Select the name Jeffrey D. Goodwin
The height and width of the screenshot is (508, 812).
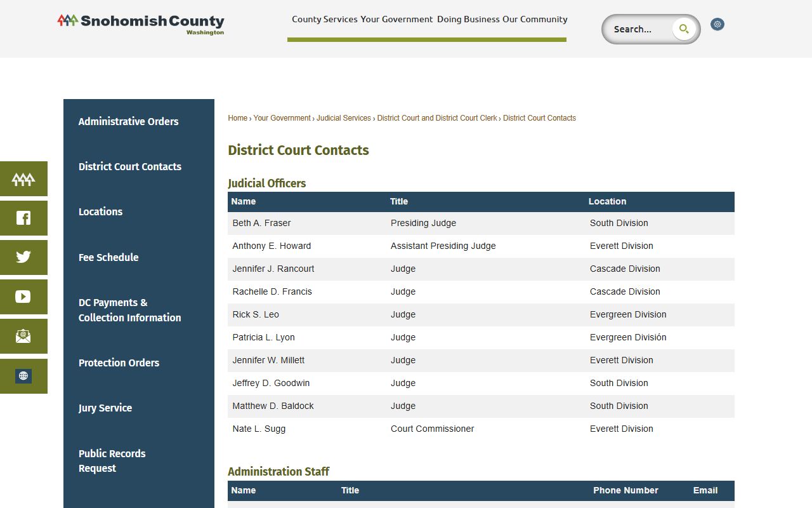tap(271, 383)
